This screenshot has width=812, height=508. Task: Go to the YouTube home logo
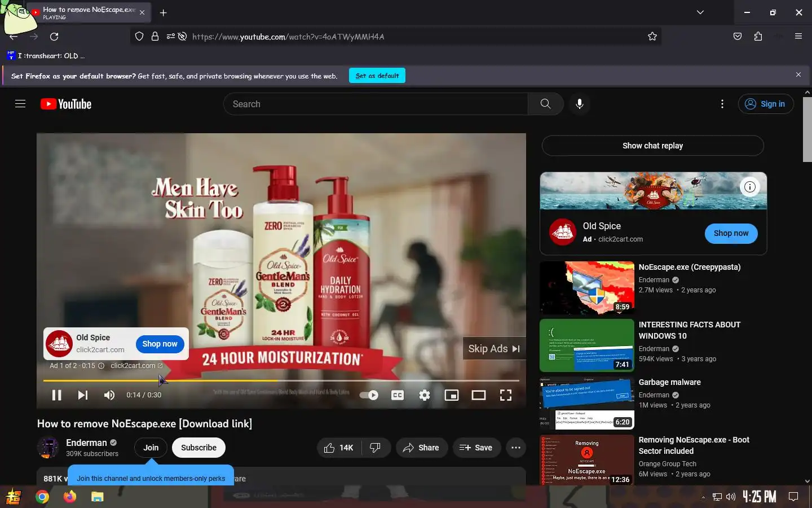(x=66, y=104)
